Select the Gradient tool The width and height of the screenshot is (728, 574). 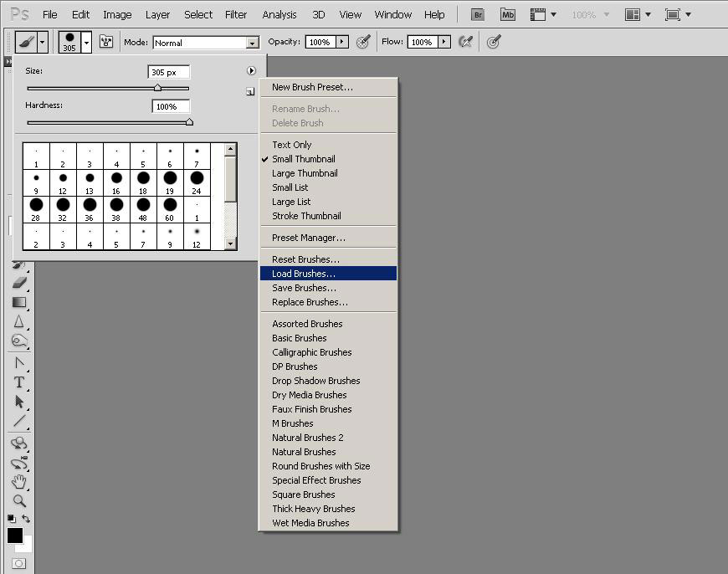pyautogui.click(x=19, y=302)
